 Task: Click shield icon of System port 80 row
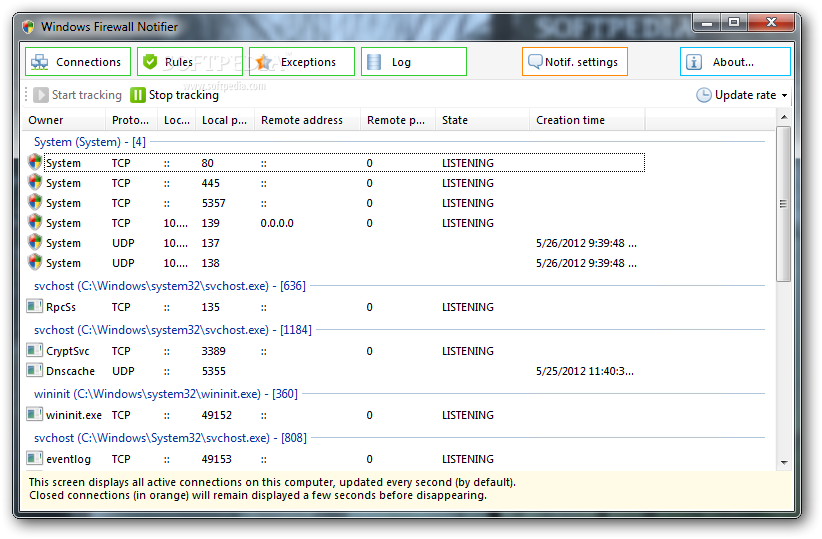coord(35,162)
